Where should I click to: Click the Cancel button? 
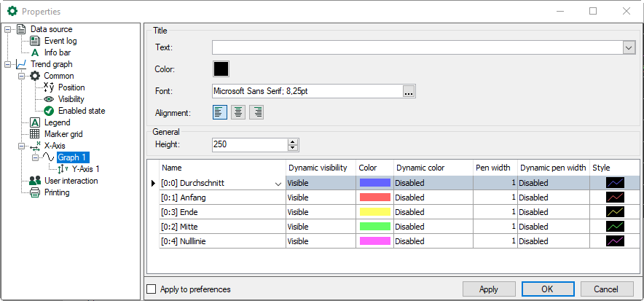tap(606, 289)
